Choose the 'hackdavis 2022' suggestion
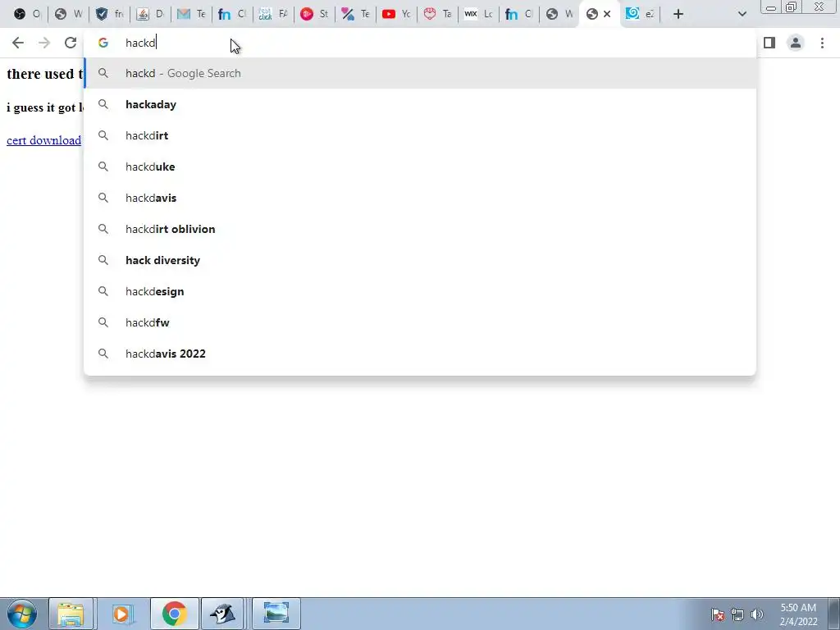Image resolution: width=840 pixels, height=630 pixels. [420, 354]
